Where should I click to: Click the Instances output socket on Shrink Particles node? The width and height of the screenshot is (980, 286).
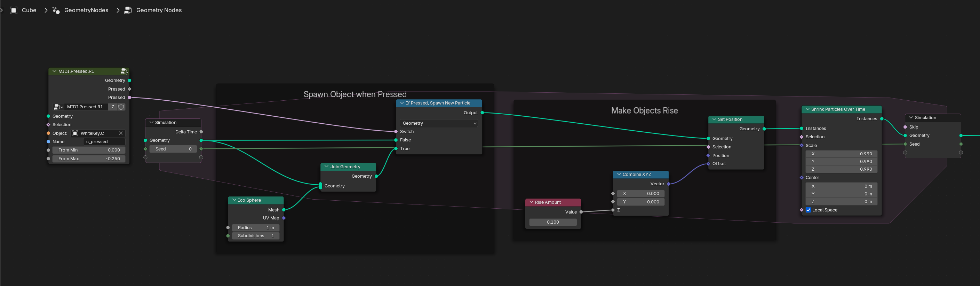point(882,119)
